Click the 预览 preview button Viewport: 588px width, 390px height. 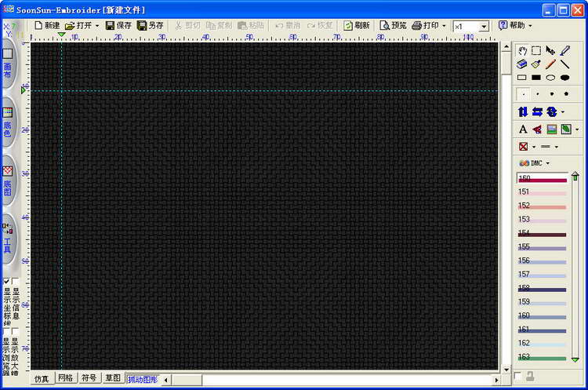click(393, 26)
